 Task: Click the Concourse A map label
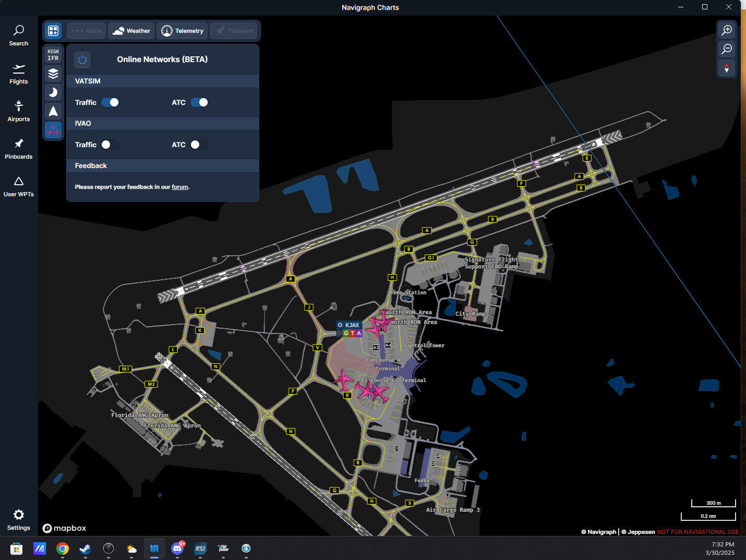coord(383,360)
